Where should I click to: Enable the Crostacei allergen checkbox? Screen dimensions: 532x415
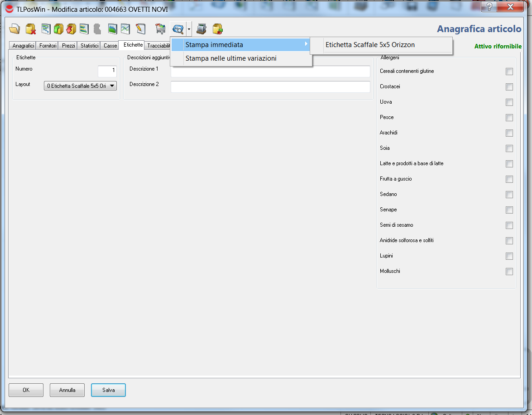[509, 87]
